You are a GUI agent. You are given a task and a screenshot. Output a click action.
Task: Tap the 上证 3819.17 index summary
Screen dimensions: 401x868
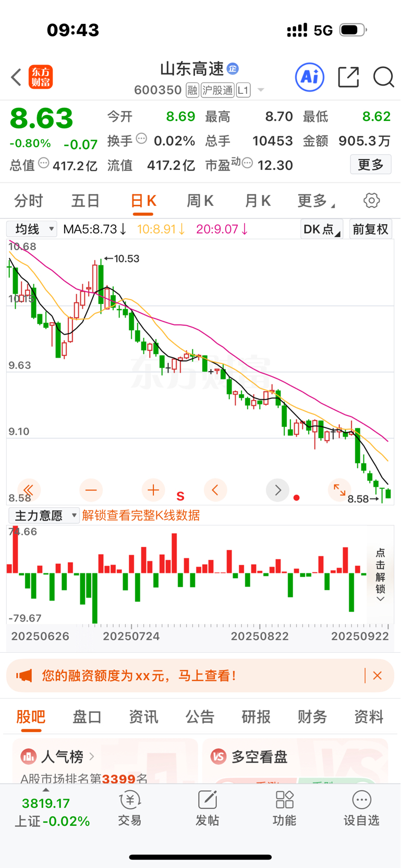(52, 812)
